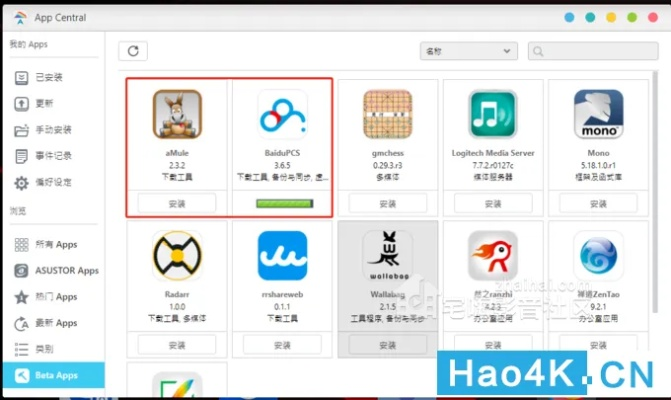Open the Logitech Media Server icon

(x=493, y=114)
